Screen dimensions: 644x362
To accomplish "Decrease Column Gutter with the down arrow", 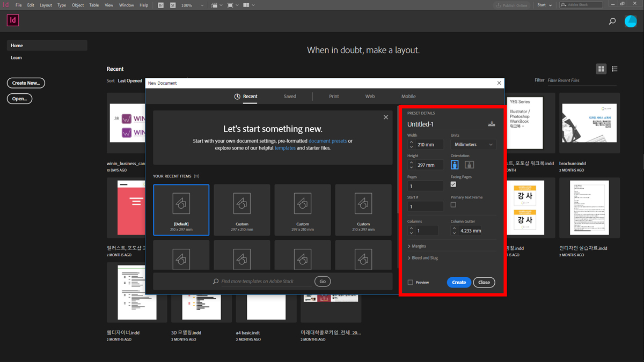I will click(x=454, y=233).
